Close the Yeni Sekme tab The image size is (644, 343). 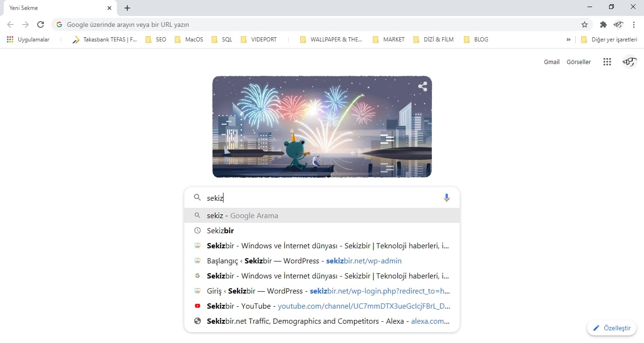109,8
